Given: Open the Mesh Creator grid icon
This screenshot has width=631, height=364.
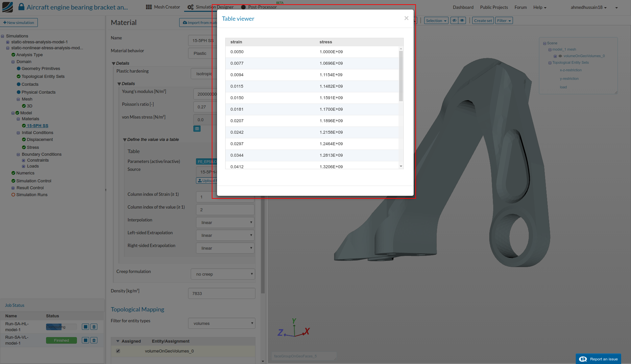Looking at the screenshot, I should [x=149, y=7].
